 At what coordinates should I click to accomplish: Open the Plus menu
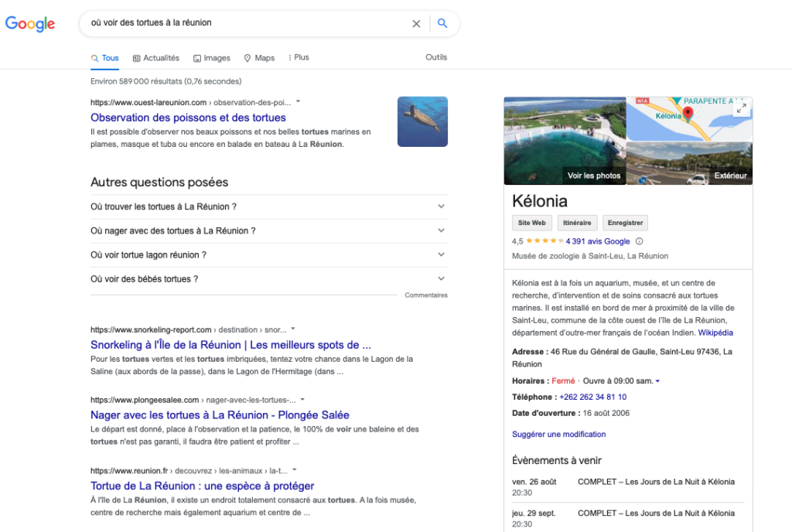(x=299, y=57)
